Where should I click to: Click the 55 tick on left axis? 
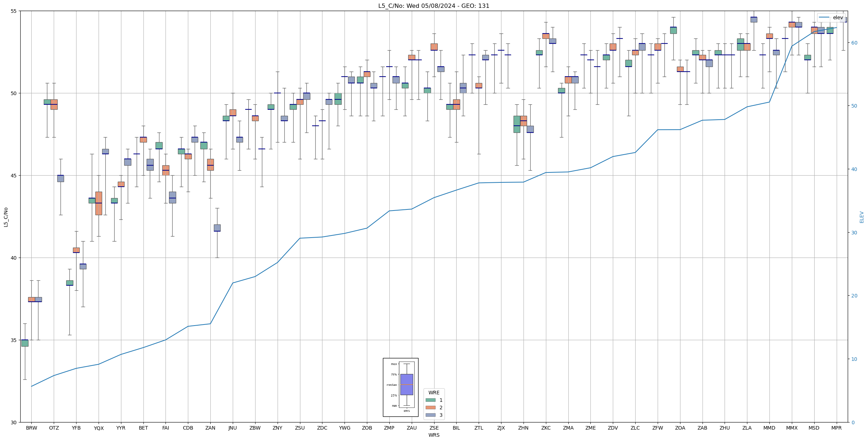tap(14, 11)
